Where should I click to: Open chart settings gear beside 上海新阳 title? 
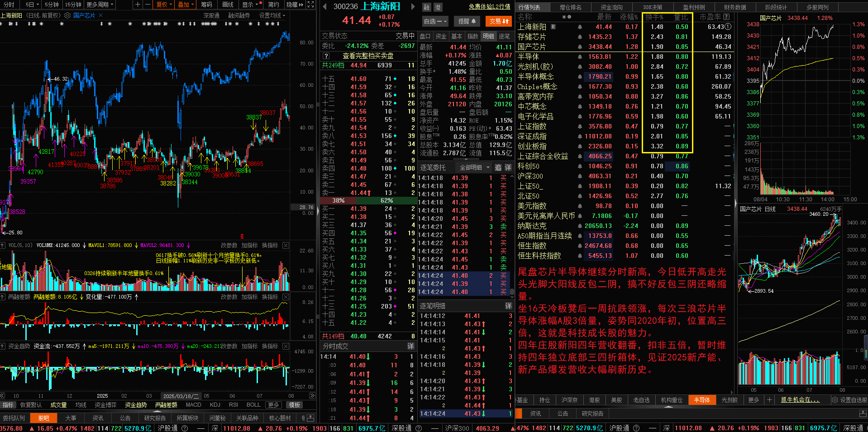click(67, 15)
